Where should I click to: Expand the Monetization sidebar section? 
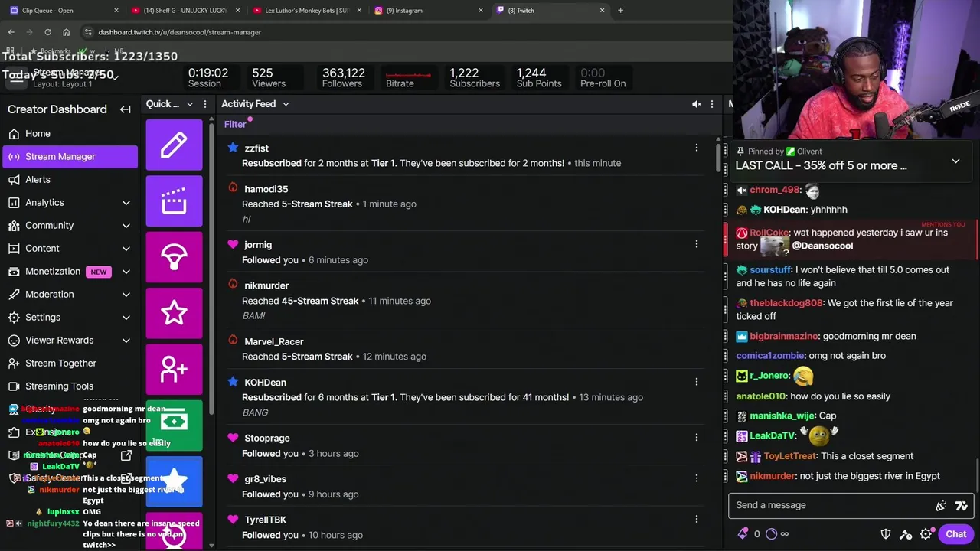tap(126, 272)
